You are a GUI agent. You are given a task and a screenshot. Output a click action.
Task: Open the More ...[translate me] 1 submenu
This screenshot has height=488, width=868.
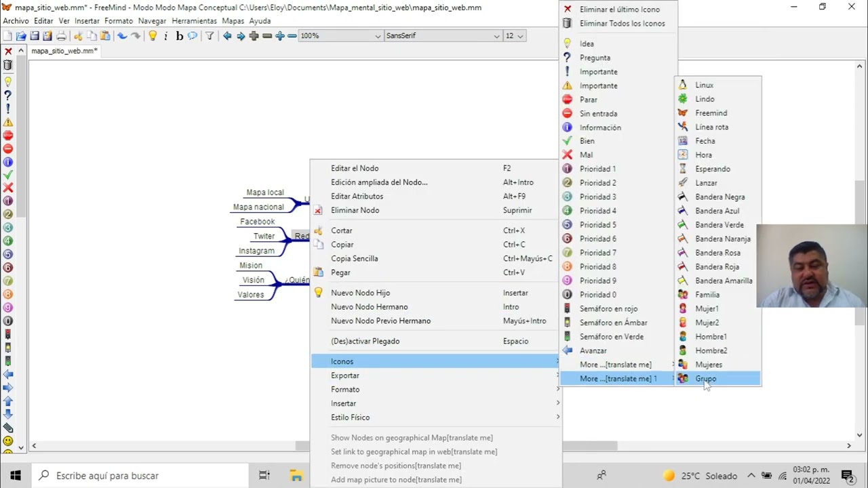pos(618,379)
